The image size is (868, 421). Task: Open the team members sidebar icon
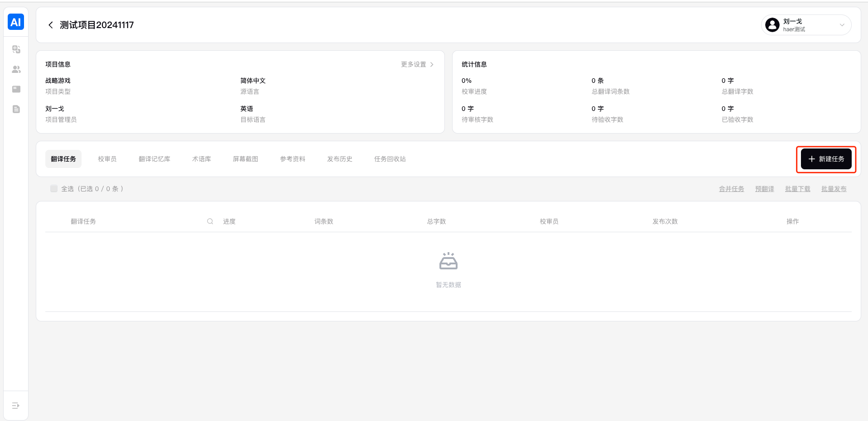pyautogui.click(x=16, y=69)
